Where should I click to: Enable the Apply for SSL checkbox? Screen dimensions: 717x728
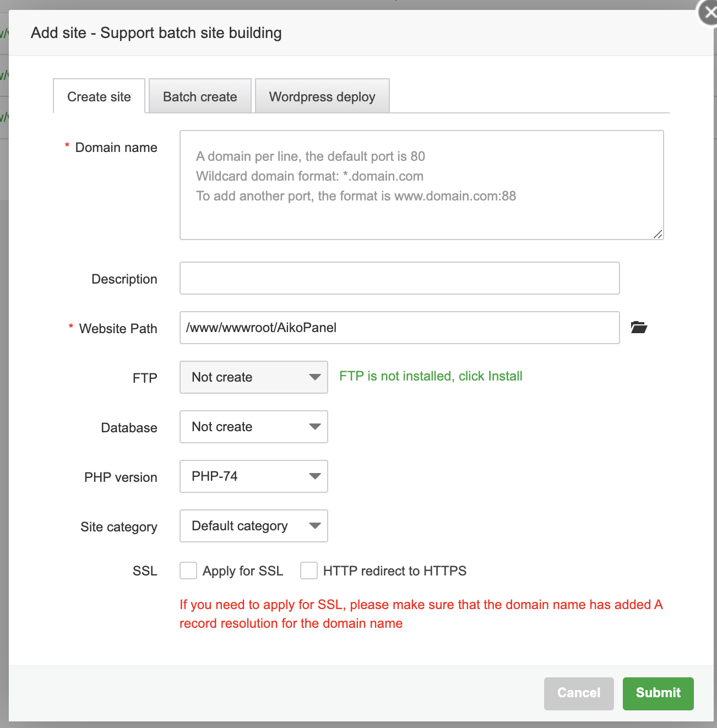click(x=188, y=571)
